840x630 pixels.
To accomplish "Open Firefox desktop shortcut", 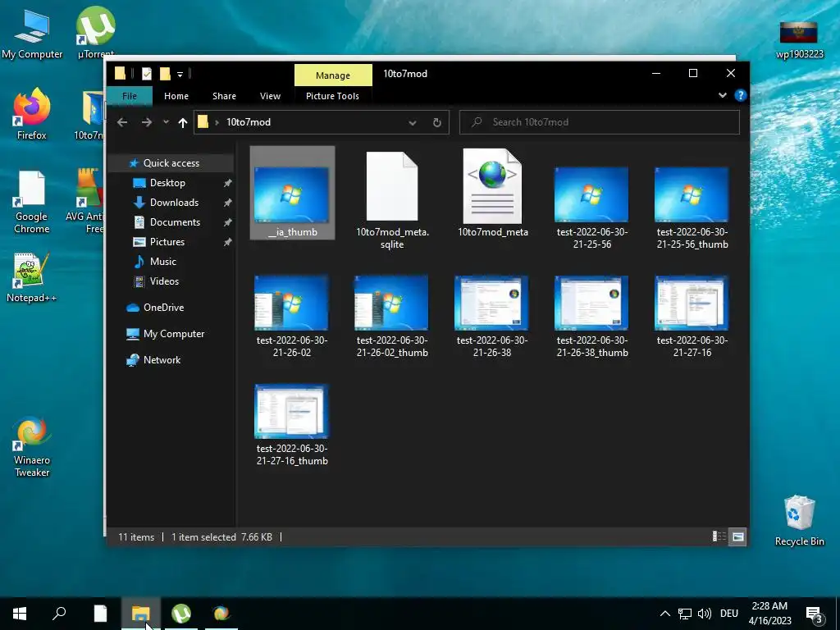I will point(32,115).
